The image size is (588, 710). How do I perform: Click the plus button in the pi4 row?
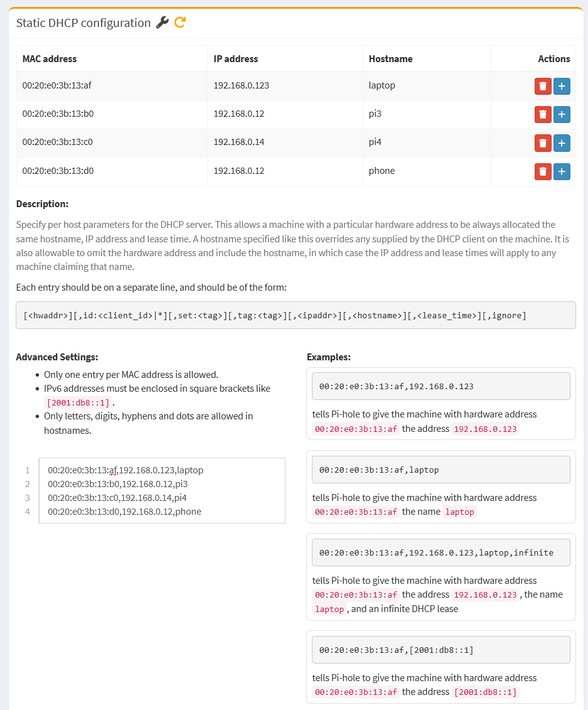point(562,143)
